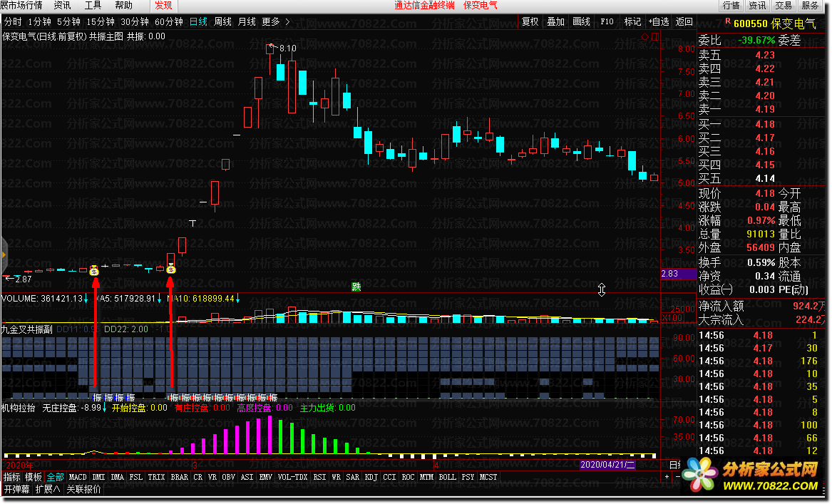Click the 指标 indicator tab
Screen dimensions: 832x504
(11, 477)
